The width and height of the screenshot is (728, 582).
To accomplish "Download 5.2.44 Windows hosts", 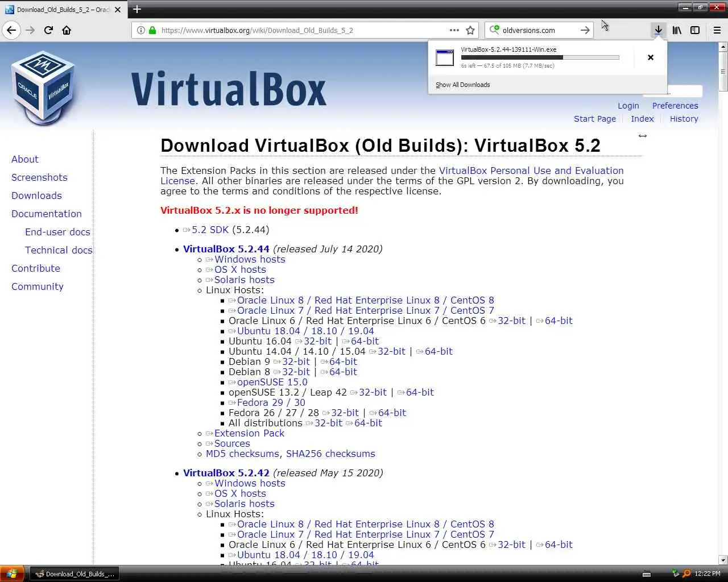I will (x=250, y=259).
